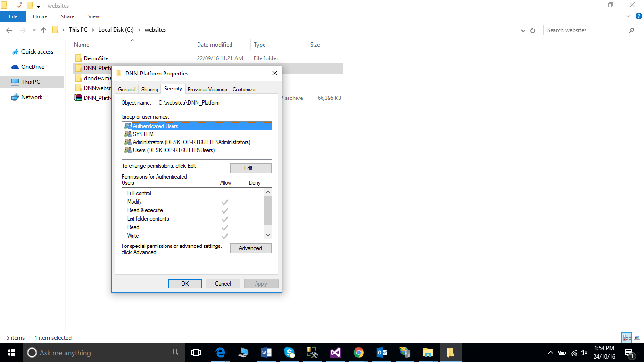Click the Edit... permissions button
Image resolution: width=644 pixels, height=362 pixels.
[250, 168]
